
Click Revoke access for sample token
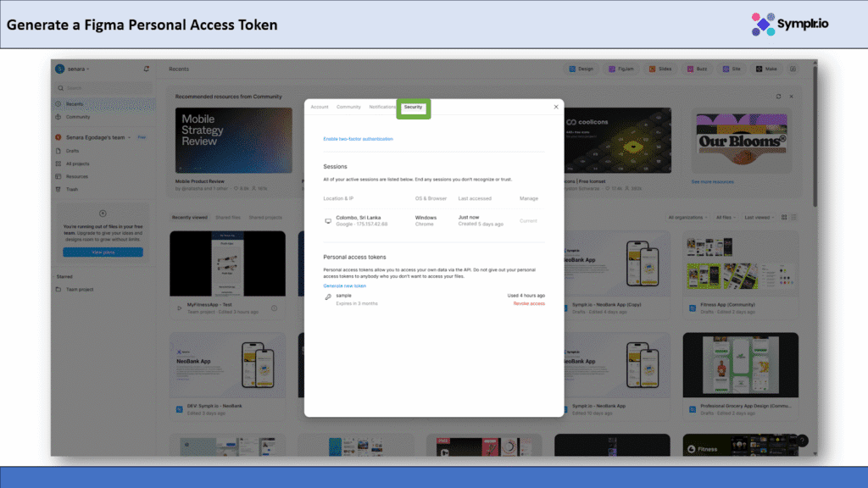pyautogui.click(x=529, y=303)
